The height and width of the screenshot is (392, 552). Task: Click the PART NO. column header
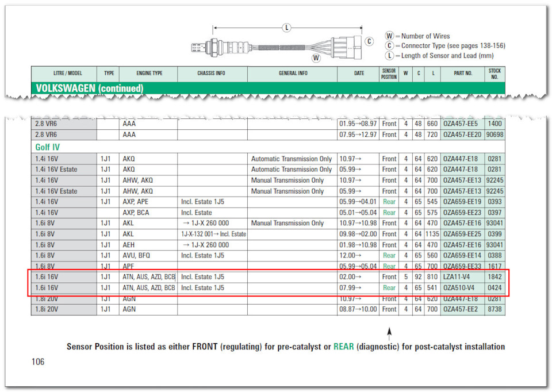[462, 74]
